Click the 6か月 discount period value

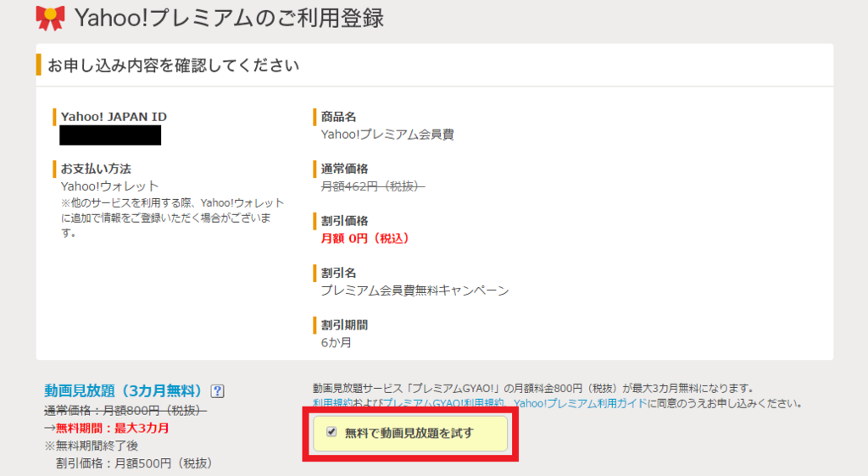336,343
